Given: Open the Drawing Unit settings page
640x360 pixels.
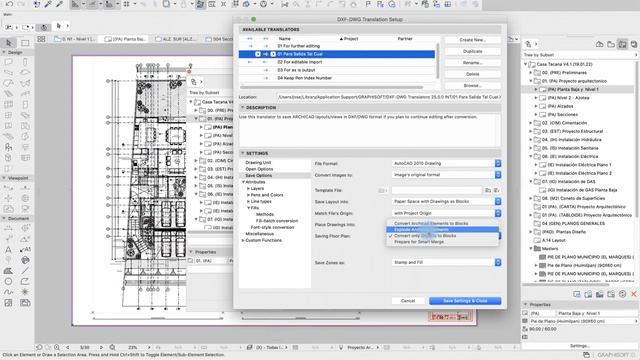Looking at the screenshot, I should [x=258, y=162].
